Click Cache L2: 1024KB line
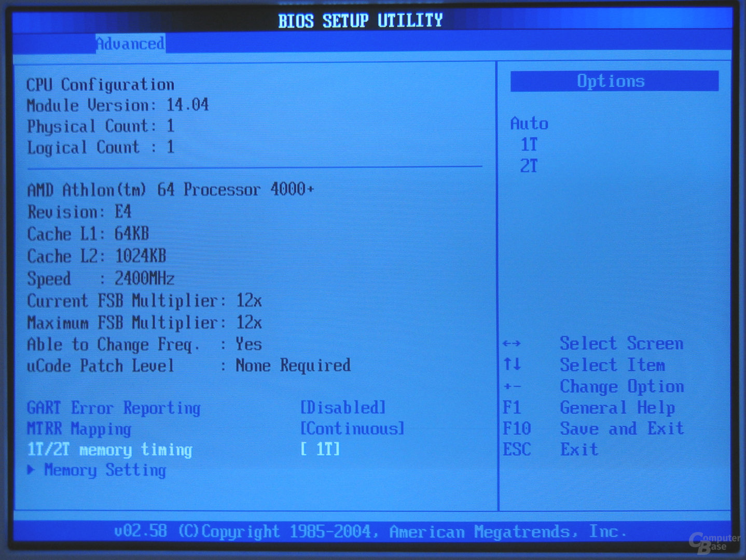 97,256
